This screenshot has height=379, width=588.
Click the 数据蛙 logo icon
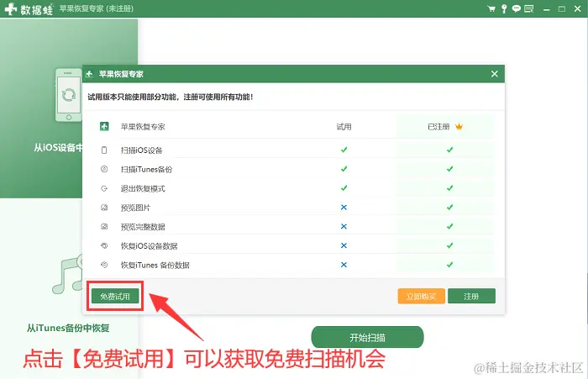[11, 8]
